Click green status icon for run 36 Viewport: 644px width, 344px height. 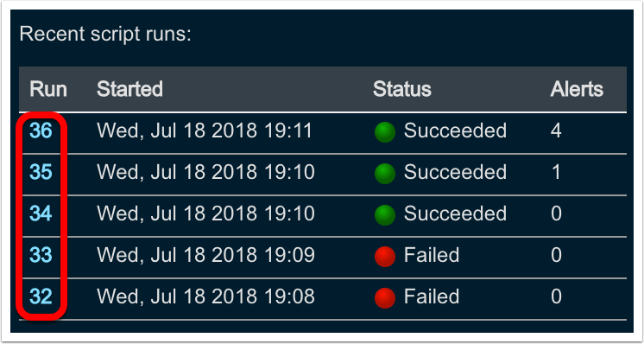point(385,132)
